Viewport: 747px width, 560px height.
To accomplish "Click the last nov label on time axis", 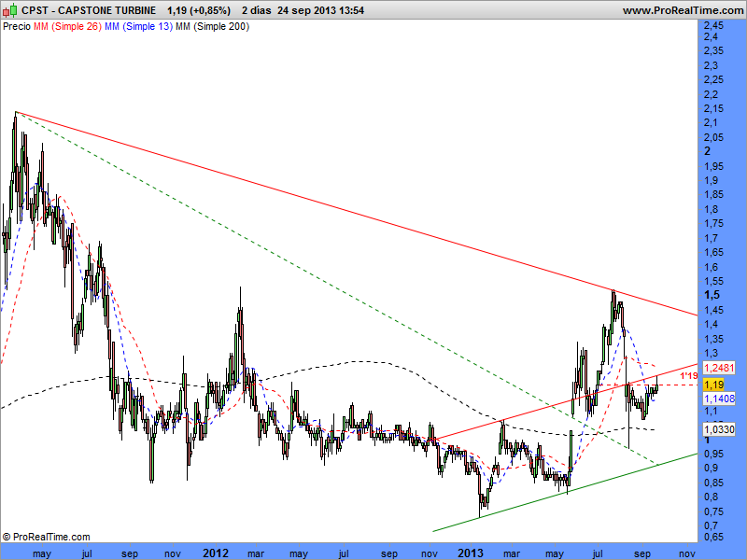I will 686,553.
